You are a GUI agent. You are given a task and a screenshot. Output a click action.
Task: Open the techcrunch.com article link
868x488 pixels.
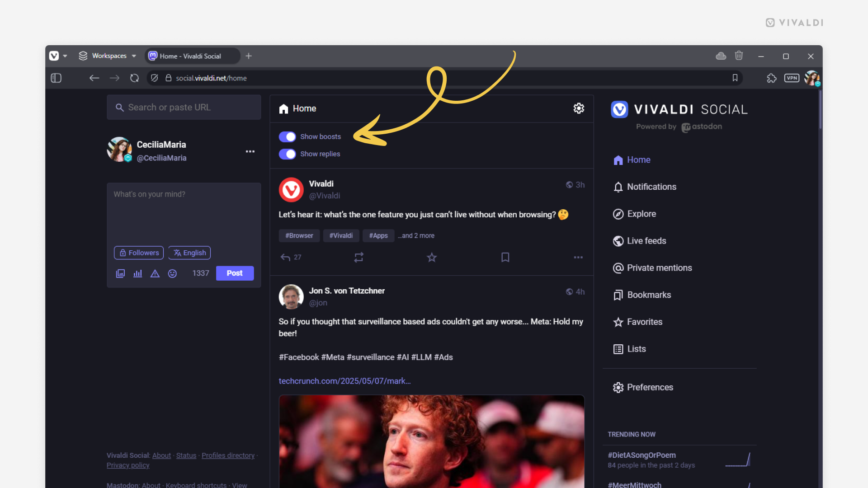pos(344,381)
